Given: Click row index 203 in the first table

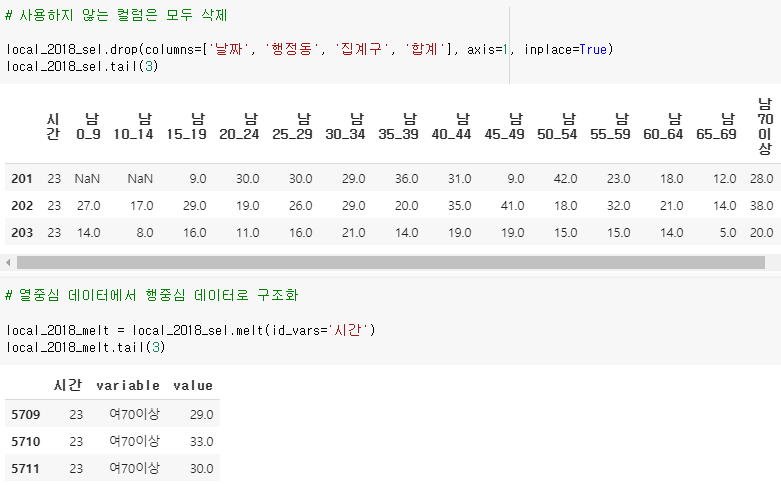Looking at the screenshot, I should 22,233.
